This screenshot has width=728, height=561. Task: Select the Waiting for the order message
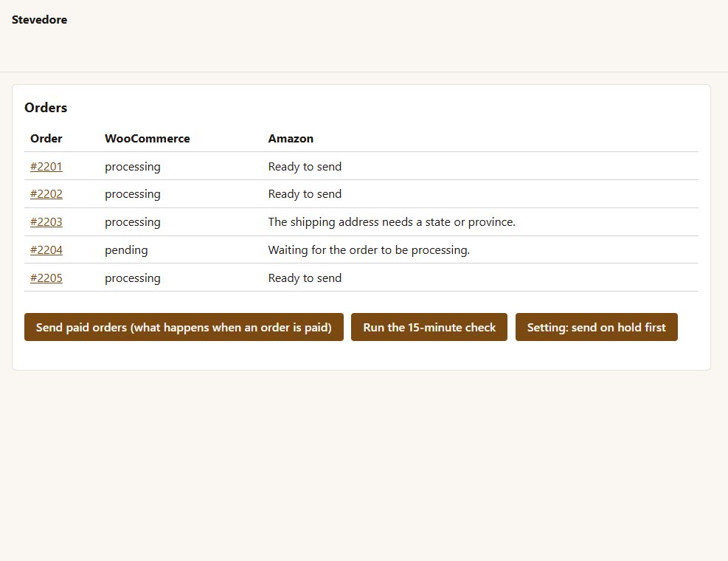tap(369, 250)
